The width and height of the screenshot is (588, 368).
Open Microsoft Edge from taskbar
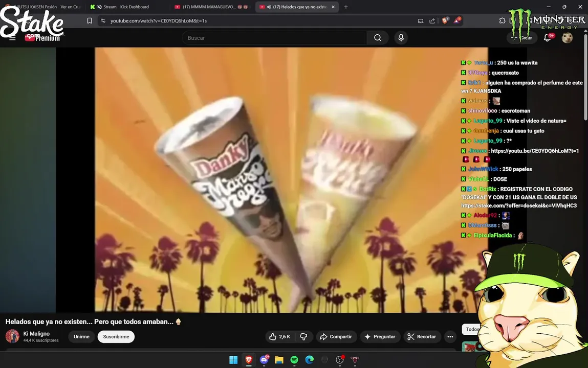(310, 360)
